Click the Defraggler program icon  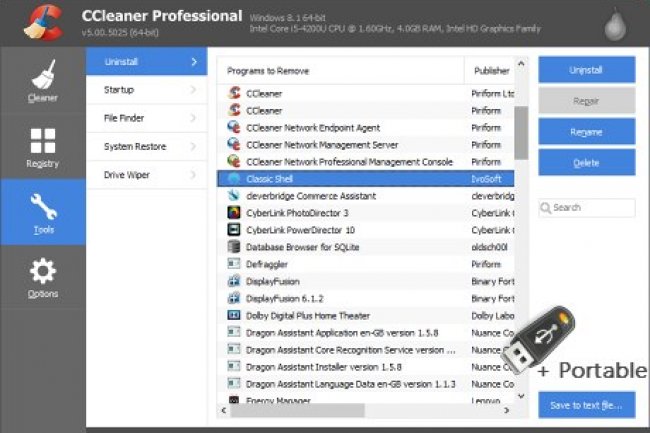point(234,264)
